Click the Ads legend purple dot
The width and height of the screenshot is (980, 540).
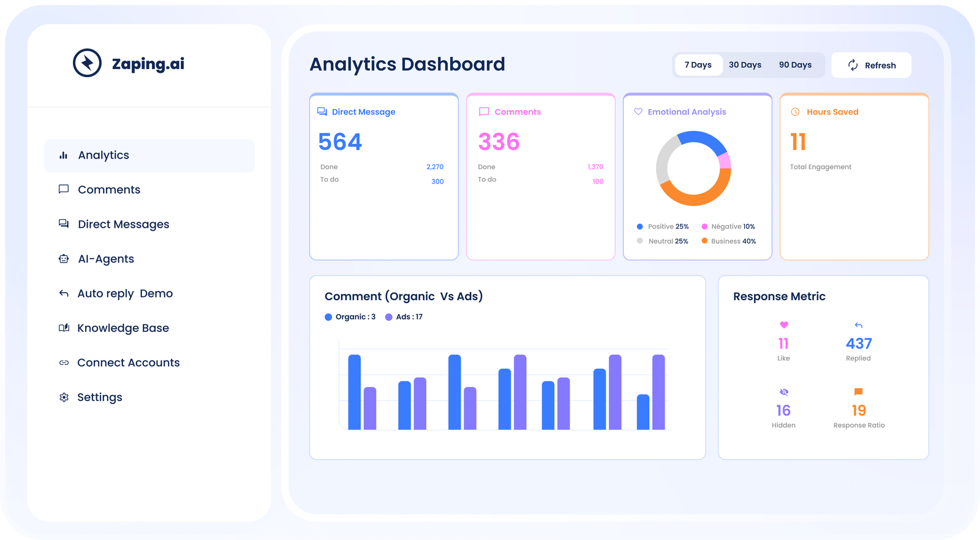(x=389, y=317)
